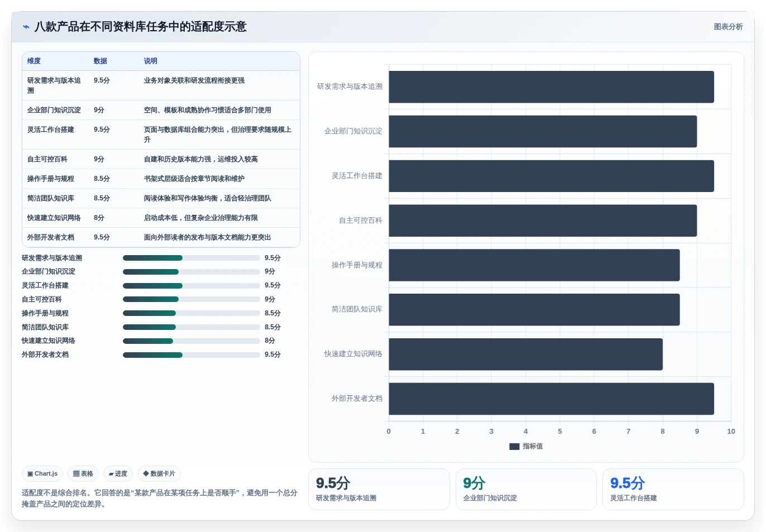Click the 图表分析 label in the header
Image resolution: width=766 pixels, height=532 pixels.
[728, 27]
